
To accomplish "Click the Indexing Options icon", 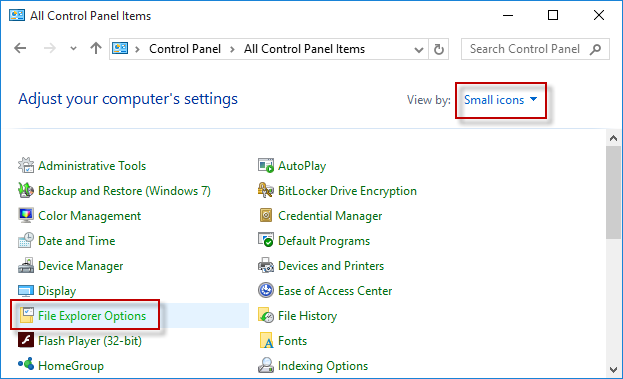I will (266, 365).
